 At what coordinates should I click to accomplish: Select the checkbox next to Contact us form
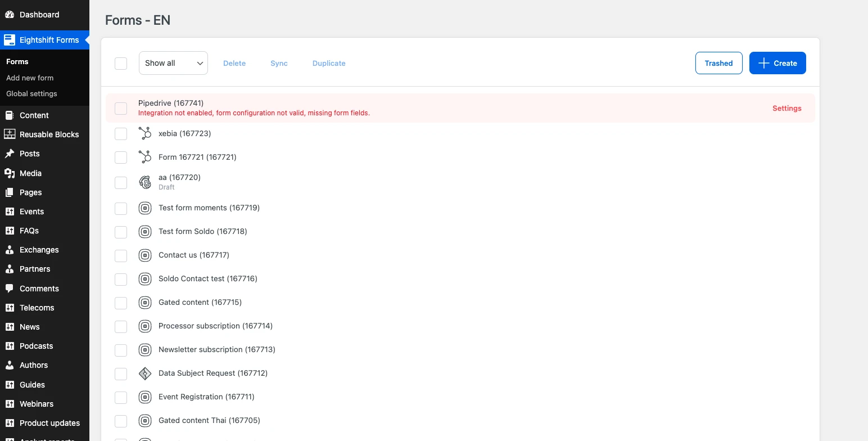click(121, 255)
